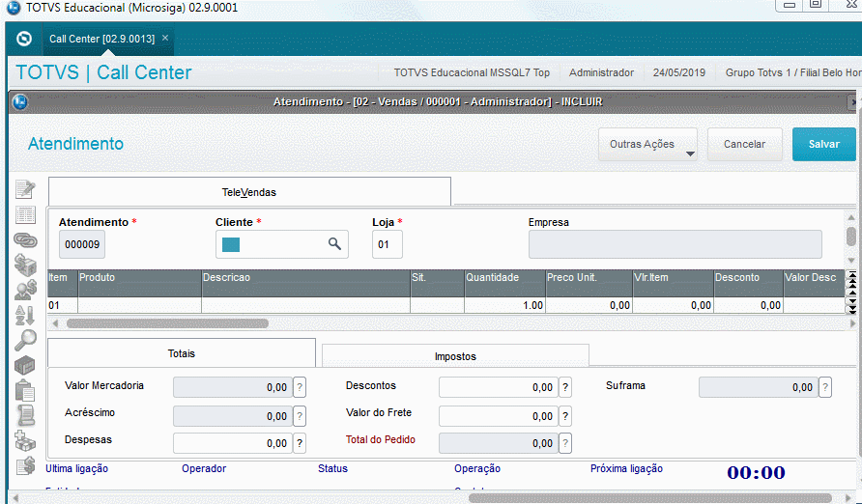Click the Descricao cell in row 01

[x=305, y=305]
